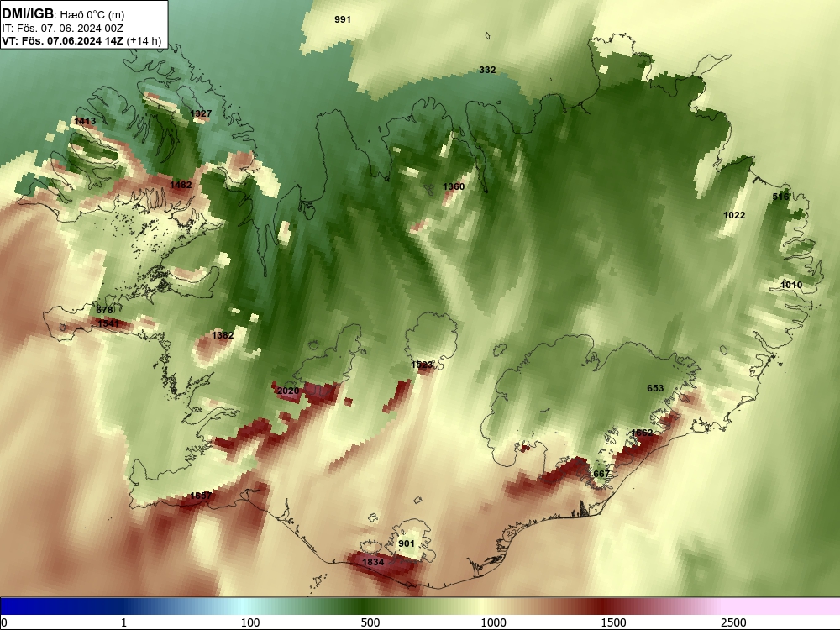Screen dimensions: 840x630
Task: Click the 678 value on Snæfellsnes
Action: click(104, 310)
